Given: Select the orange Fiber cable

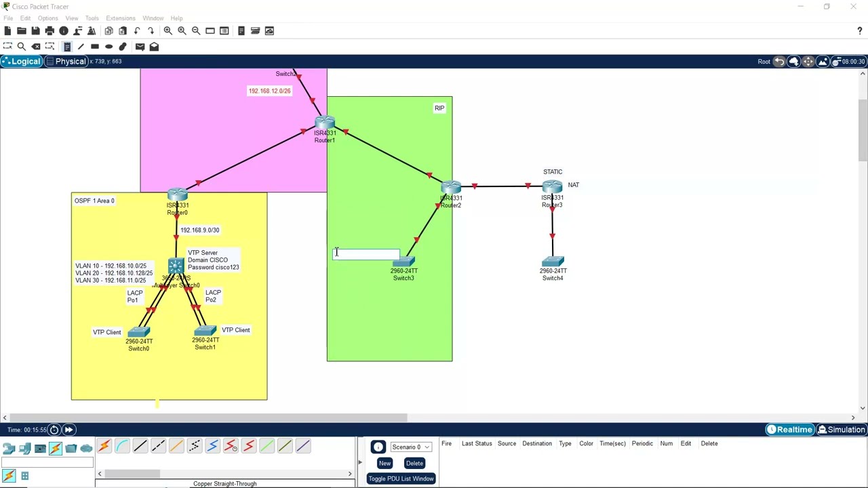Looking at the screenshot, I should point(176,446).
